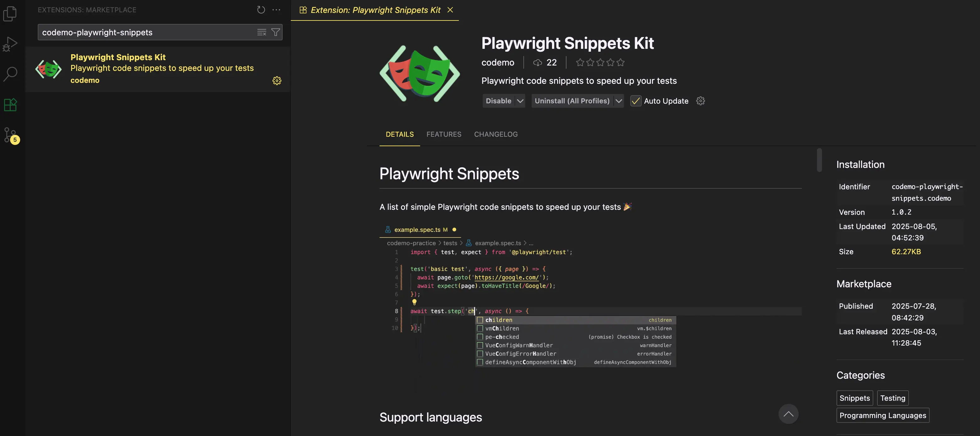980x436 pixels.
Task: Open the Testing category tag
Action: pyautogui.click(x=893, y=398)
